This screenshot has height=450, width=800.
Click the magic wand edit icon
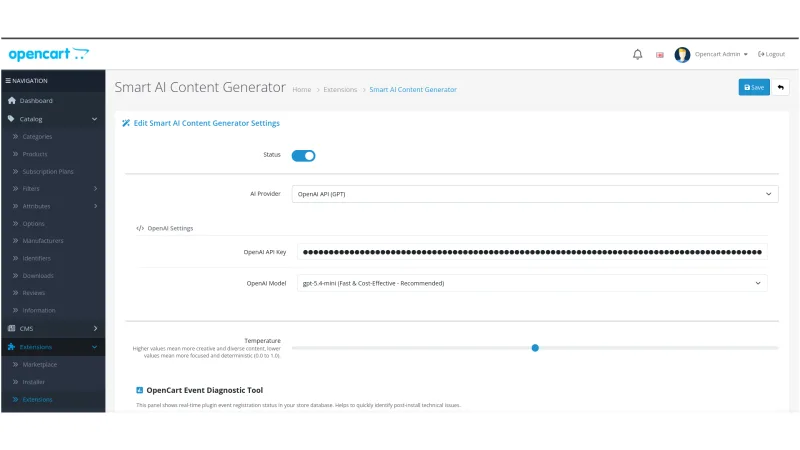[126, 123]
